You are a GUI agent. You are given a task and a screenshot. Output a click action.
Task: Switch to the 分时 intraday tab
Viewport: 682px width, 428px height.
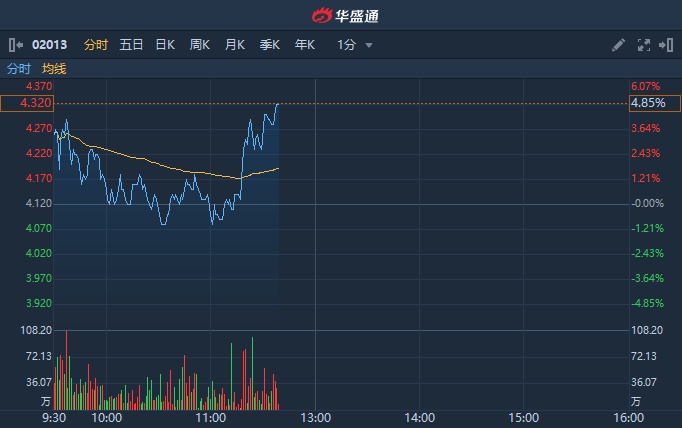[96, 45]
